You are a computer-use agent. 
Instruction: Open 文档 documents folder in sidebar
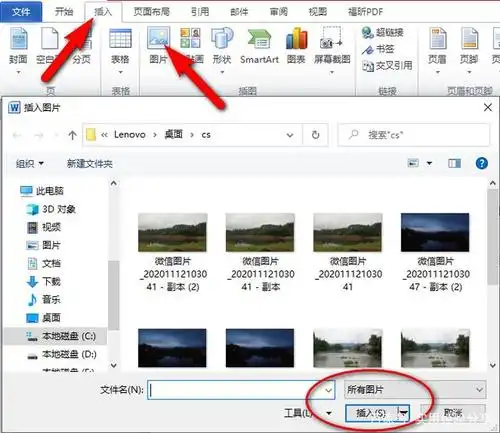coord(43,263)
